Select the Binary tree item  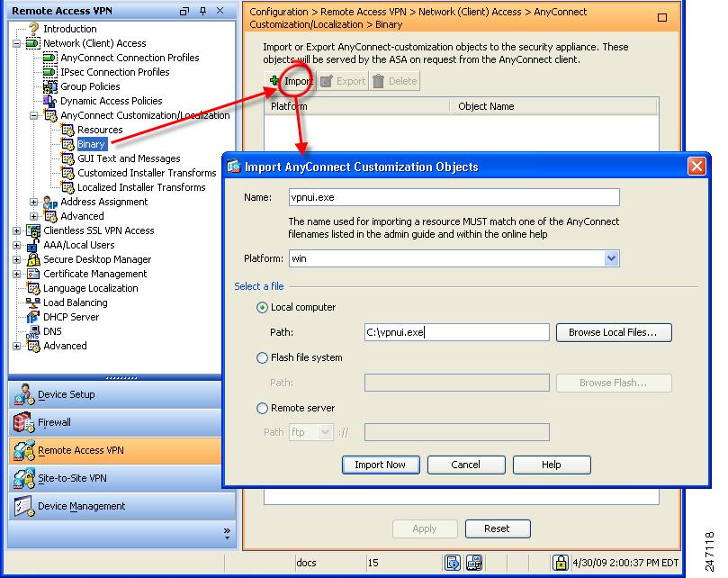[x=91, y=144]
